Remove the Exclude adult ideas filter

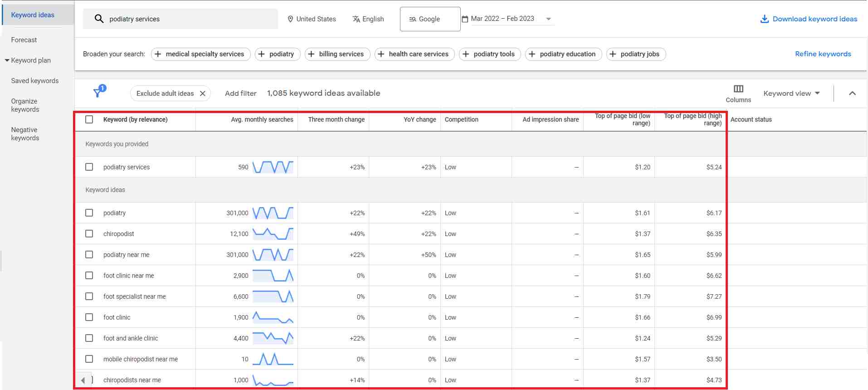tap(203, 94)
